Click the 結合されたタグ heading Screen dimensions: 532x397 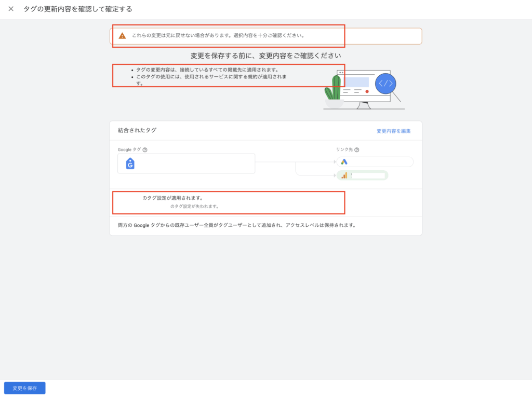(x=137, y=130)
